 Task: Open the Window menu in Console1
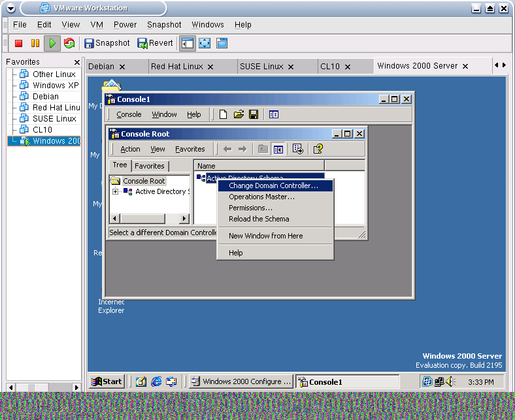coord(164,114)
